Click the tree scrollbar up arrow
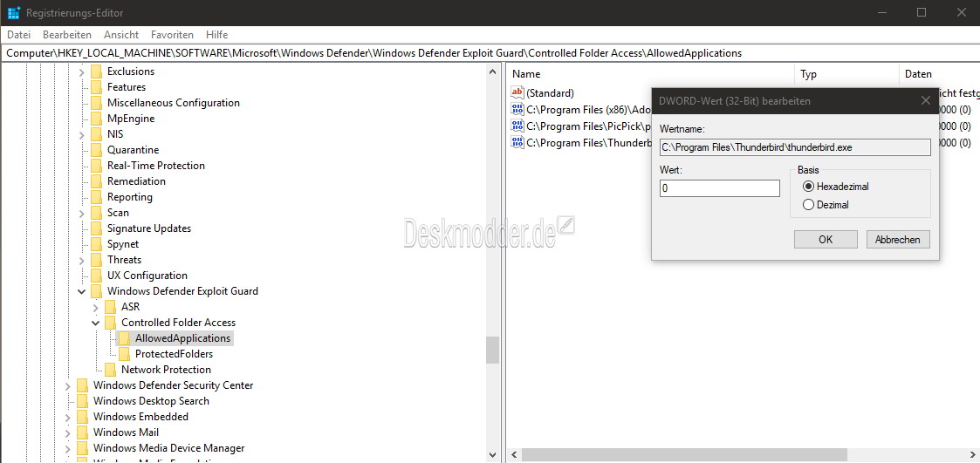Screen dimensions: 980x463 (492, 71)
